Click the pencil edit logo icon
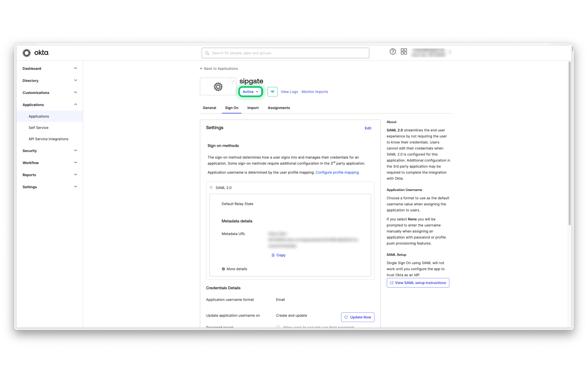 233,81
